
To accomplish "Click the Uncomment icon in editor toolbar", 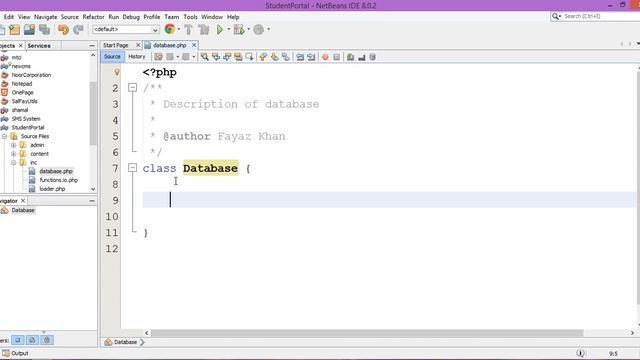I will [x=362, y=57].
